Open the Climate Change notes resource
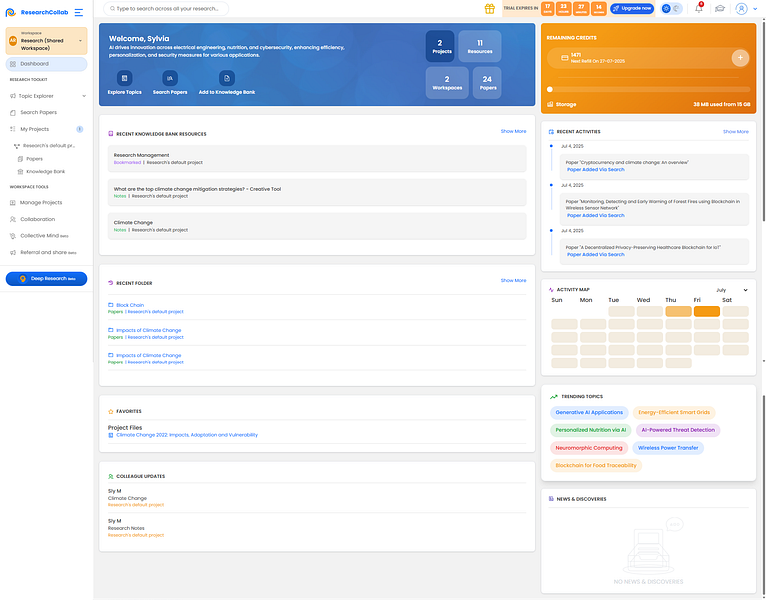 click(317, 226)
